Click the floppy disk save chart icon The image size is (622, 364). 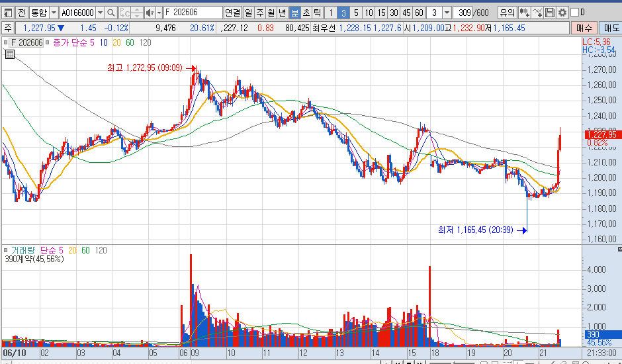pos(550,13)
